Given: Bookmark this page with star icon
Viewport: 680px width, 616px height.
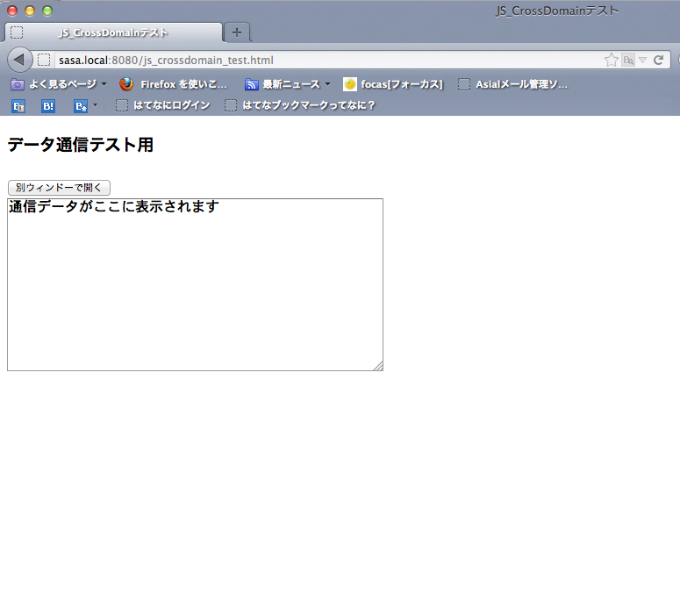Looking at the screenshot, I should pos(611,61).
